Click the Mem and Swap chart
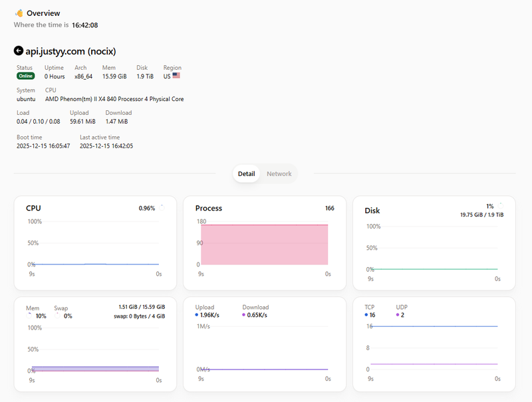Image resolution: width=532 pixels, height=402 pixels. [x=95, y=344]
